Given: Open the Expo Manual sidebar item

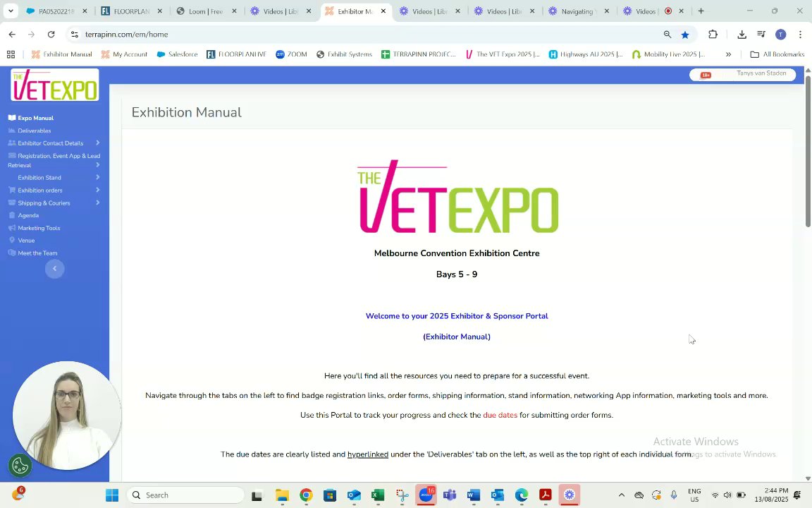Looking at the screenshot, I should point(31,119).
